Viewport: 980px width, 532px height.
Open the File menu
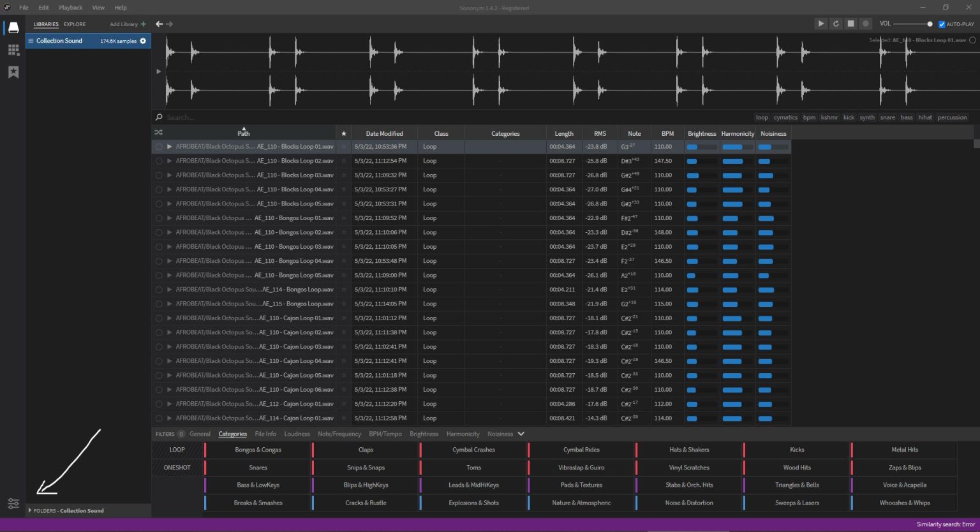click(x=24, y=8)
